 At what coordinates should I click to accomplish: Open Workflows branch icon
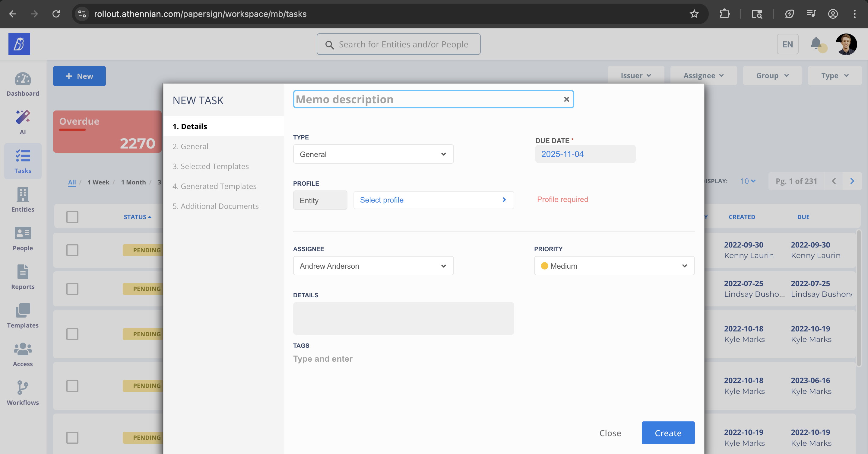tap(23, 388)
